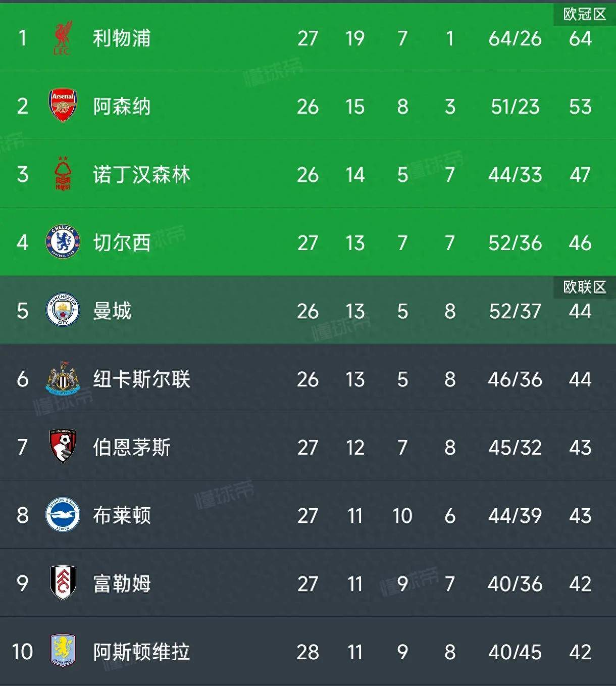Tap the Aston Villa crest
This screenshot has height=686, width=616.
pos(63,651)
